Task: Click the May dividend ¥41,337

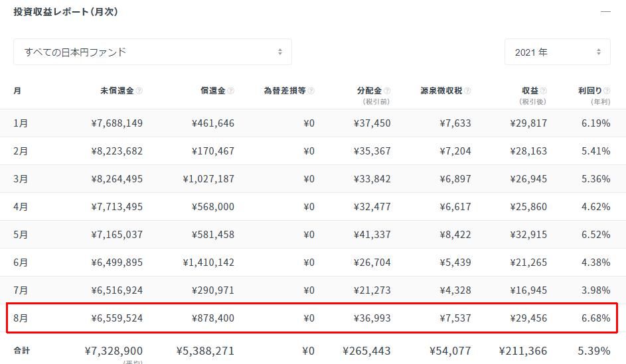Action: (x=372, y=235)
